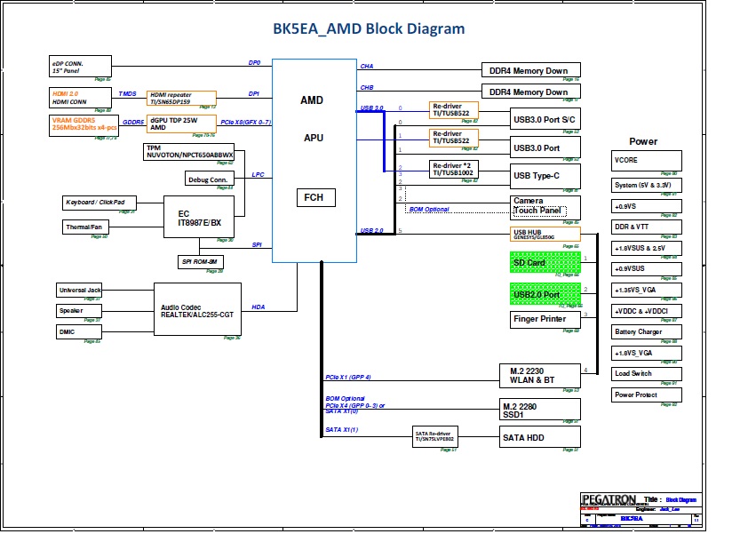Click the PCIe X1 (GPP 4) label
This screenshot has width=756, height=534.
coord(348,378)
